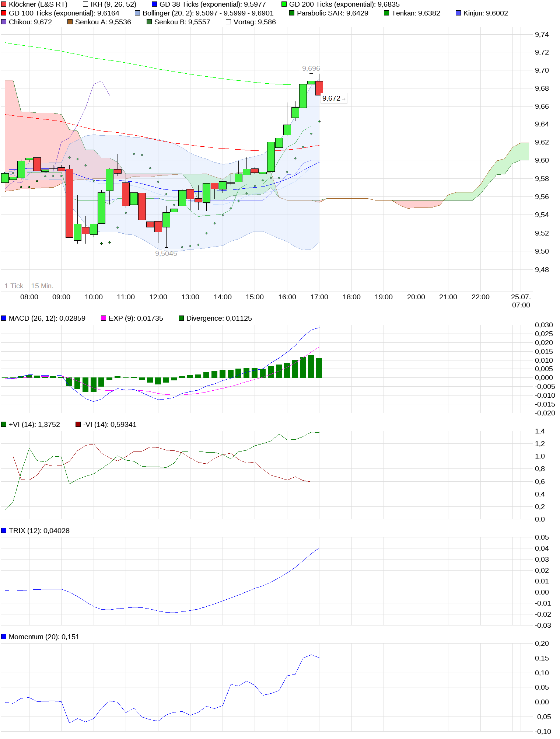Image resolution: width=560 pixels, height=739 pixels.
Task: Click the green Divergence legend swatch
Action: pyautogui.click(x=181, y=318)
